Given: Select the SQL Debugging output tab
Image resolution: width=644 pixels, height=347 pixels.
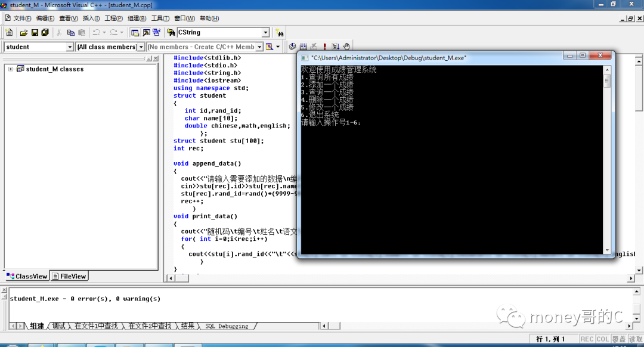Looking at the screenshot, I should pyautogui.click(x=227, y=326).
